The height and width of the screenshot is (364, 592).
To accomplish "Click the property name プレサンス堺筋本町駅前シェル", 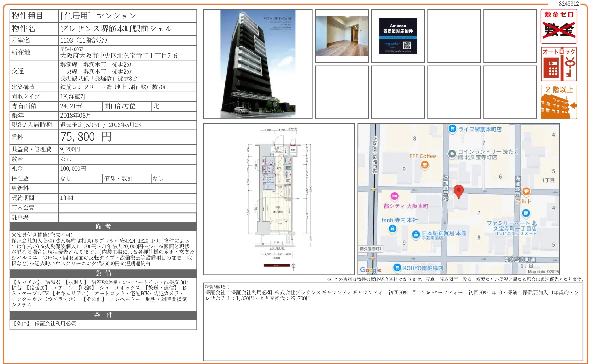I will pyautogui.click(x=116, y=29).
